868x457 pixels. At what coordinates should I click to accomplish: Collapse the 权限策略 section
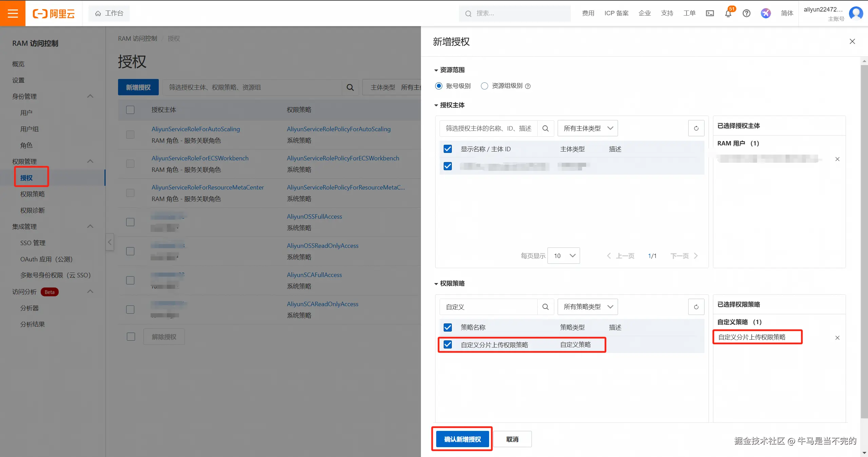point(449,283)
